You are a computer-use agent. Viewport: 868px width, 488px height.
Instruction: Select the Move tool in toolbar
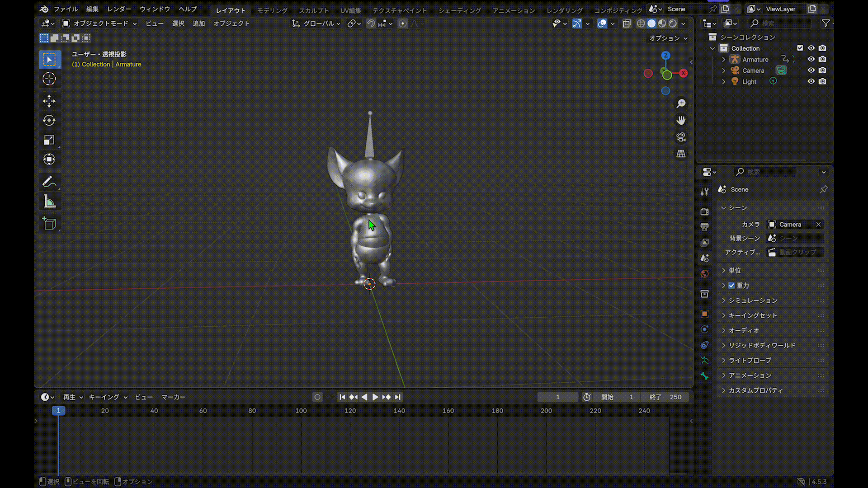[49, 101]
